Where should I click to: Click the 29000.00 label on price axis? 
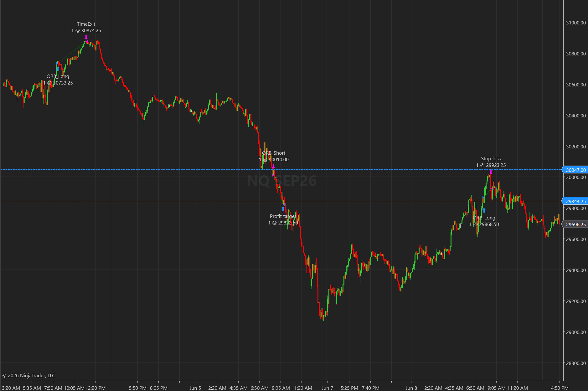tap(576, 332)
